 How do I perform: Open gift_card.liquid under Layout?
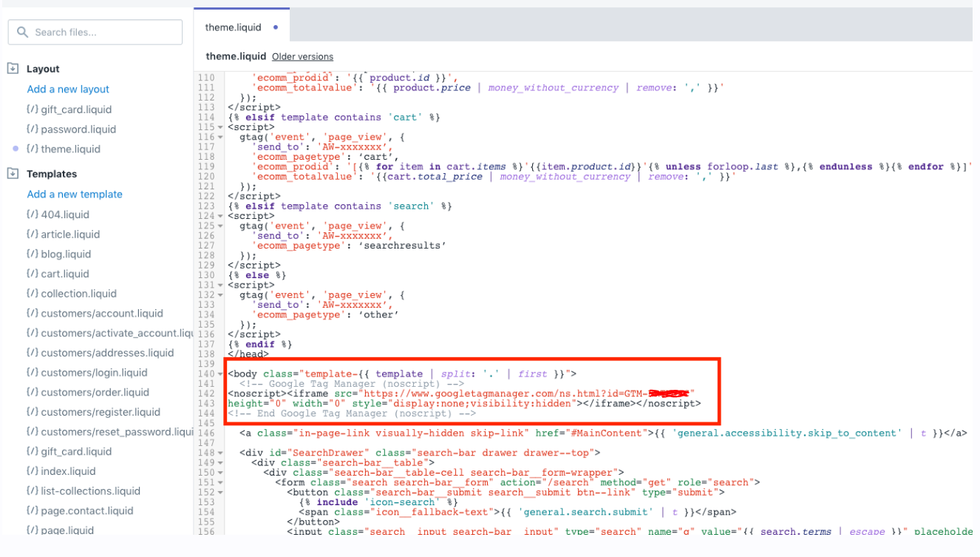click(x=76, y=109)
